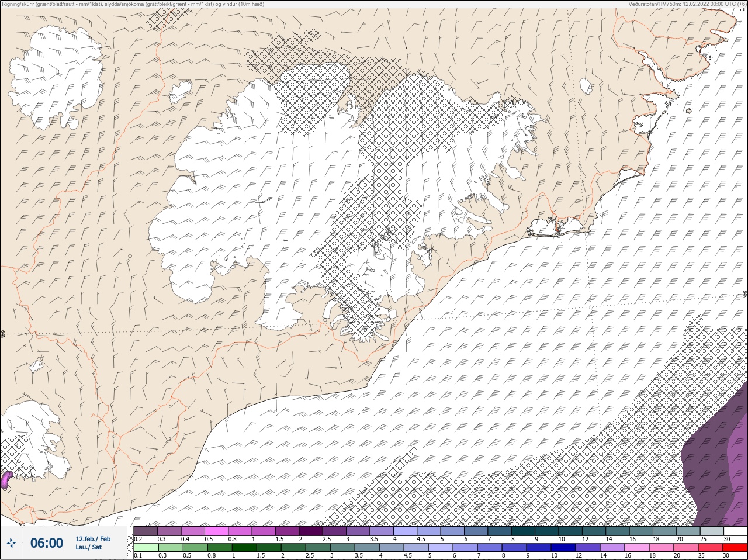The image size is (748, 560).
Task: Select top-row magenta swatch between 0.5 and 0.8
Action: pyautogui.click(x=216, y=531)
